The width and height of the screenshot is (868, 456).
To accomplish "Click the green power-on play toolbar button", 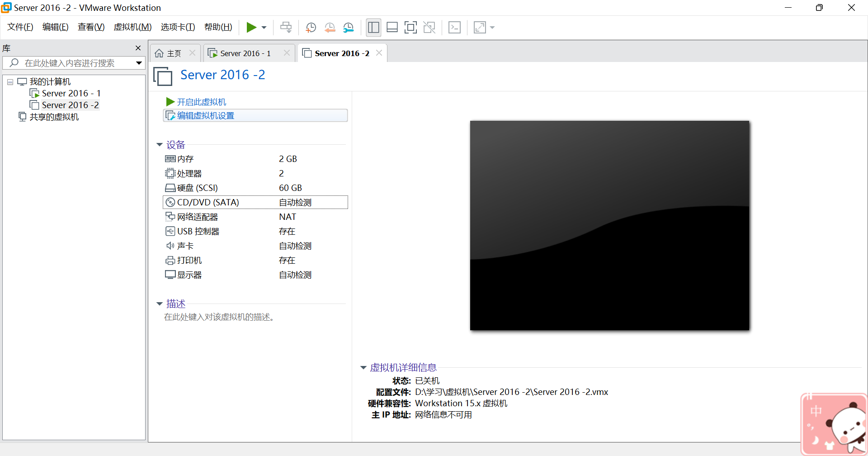I will click(251, 28).
